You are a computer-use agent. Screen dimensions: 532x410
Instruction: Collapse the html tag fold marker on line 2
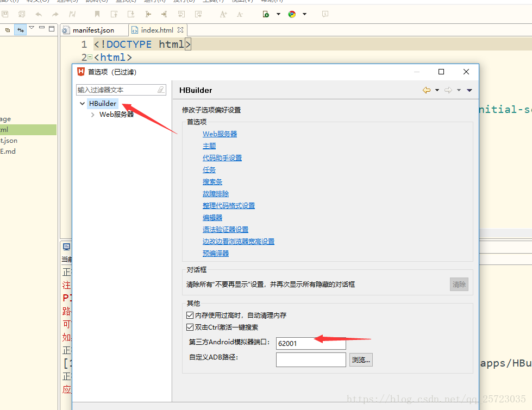(90, 57)
